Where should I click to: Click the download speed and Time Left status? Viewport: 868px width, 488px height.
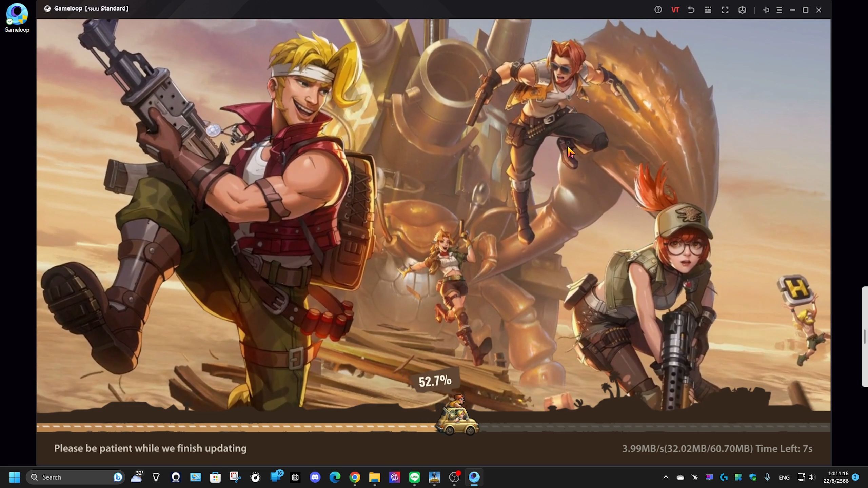point(717,448)
